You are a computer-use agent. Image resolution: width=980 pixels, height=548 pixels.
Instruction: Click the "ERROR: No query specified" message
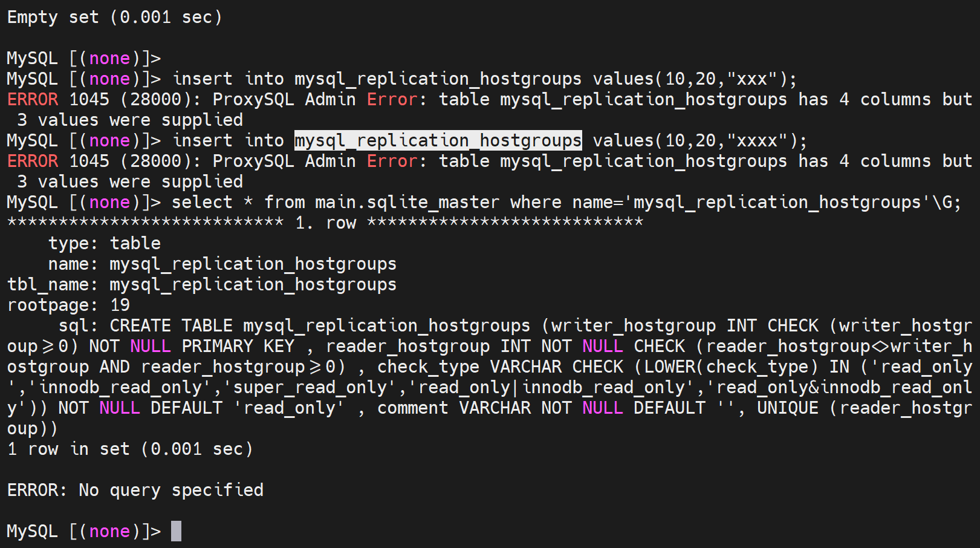pyautogui.click(x=135, y=490)
